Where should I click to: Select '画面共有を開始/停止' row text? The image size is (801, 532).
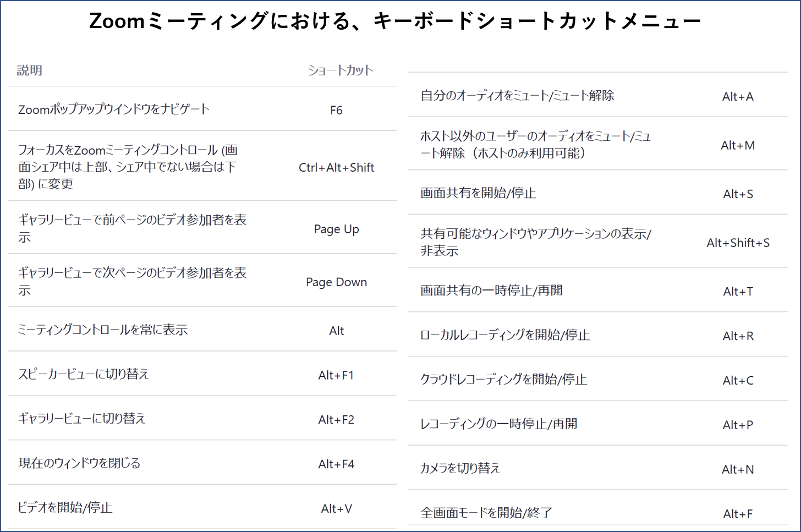(478, 193)
